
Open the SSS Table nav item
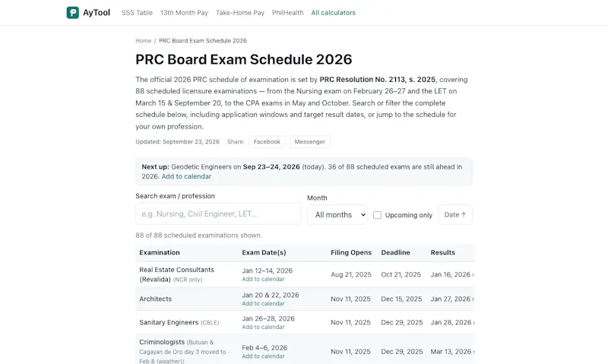(x=137, y=13)
